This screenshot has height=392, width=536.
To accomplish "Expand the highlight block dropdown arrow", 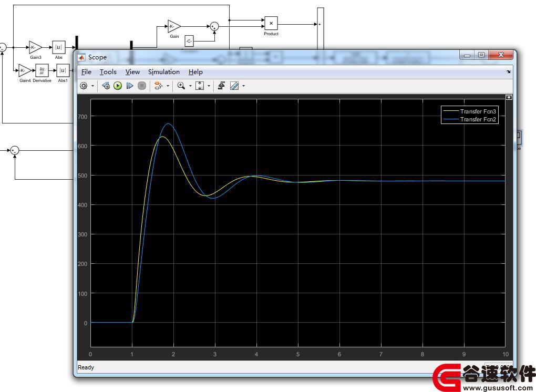I will [x=168, y=86].
